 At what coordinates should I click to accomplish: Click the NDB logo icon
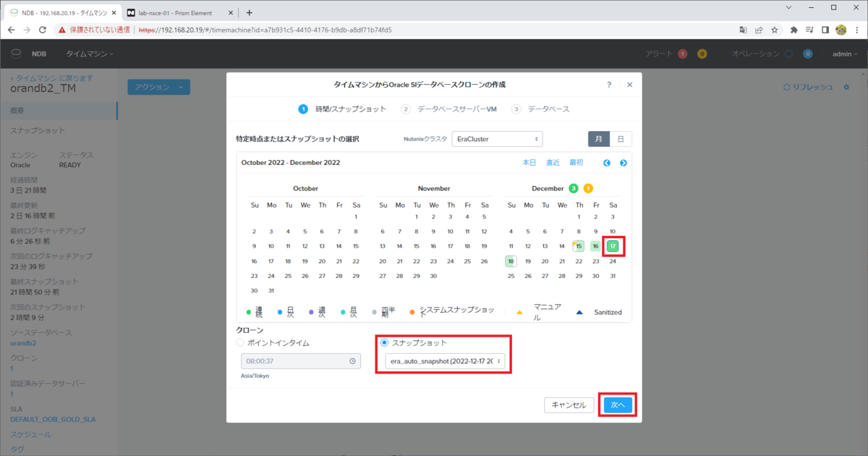click(x=16, y=54)
